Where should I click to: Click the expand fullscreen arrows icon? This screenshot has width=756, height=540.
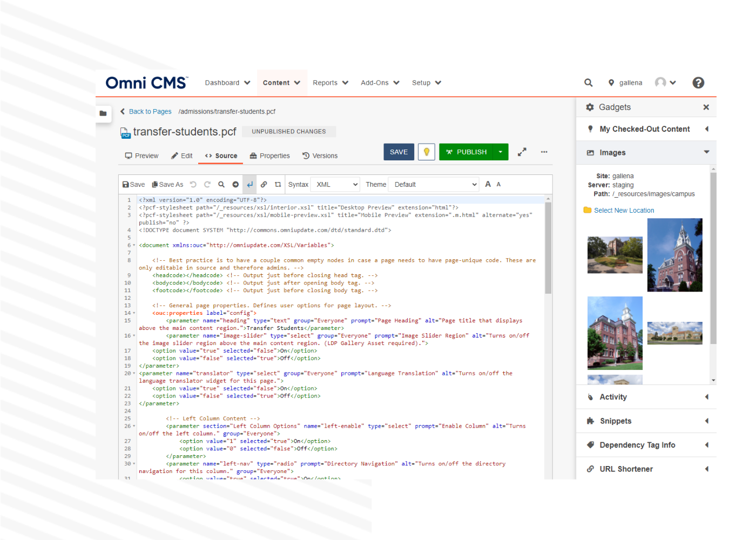pyautogui.click(x=522, y=152)
